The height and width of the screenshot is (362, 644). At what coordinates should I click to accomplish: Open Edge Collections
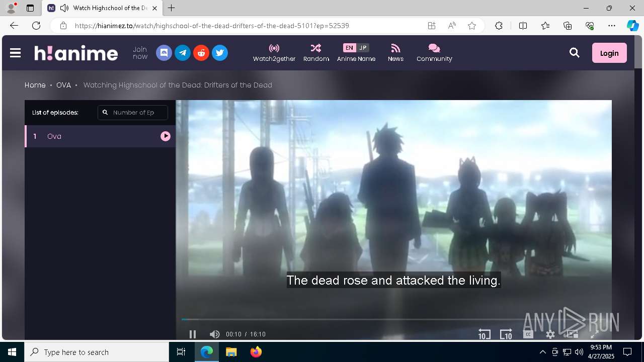click(568, 26)
